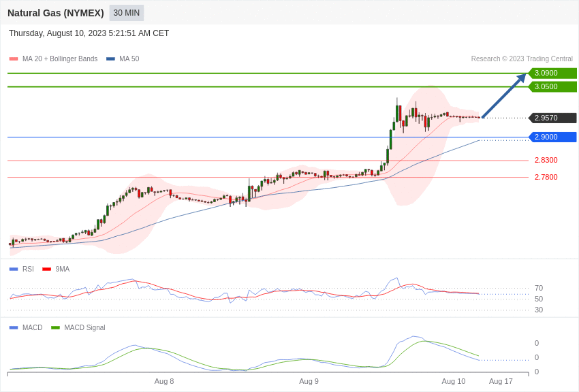The width and height of the screenshot is (579, 392).
Task: Click the 3.0500 resistance price tag
Action: point(552,86)
